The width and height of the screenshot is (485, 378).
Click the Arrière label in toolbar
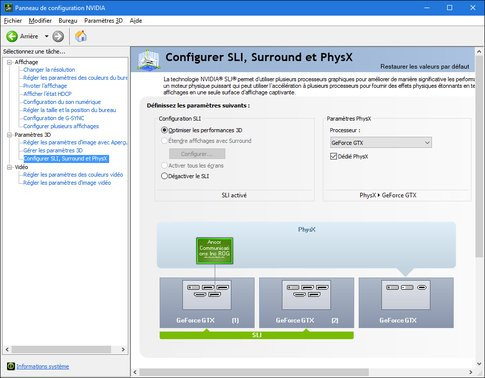pos(29,36)
